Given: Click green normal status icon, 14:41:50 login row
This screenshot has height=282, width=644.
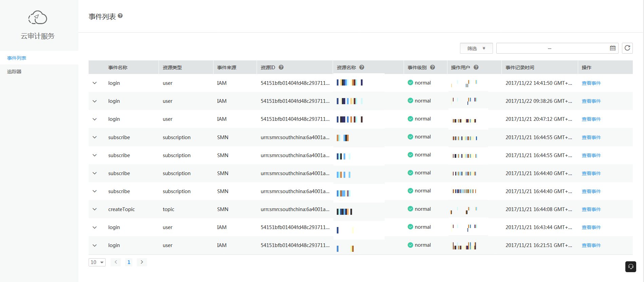Looking at the screenshot, I should coord(410,82).
